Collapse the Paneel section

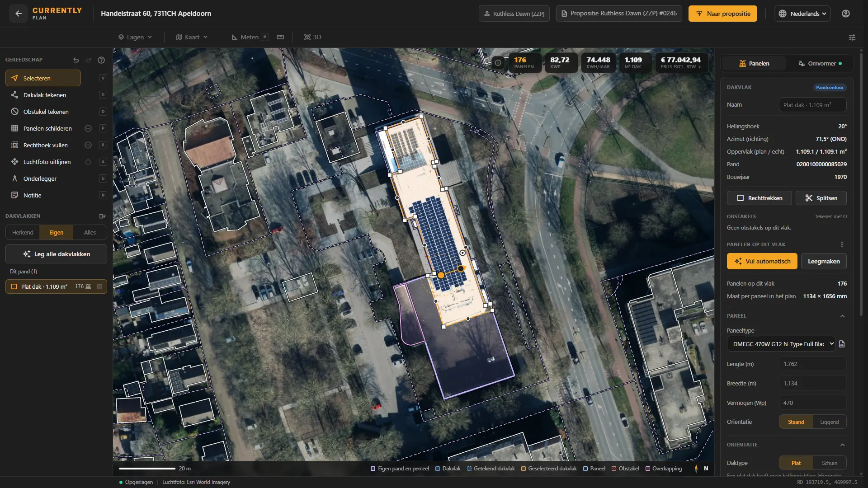(842, 316)
